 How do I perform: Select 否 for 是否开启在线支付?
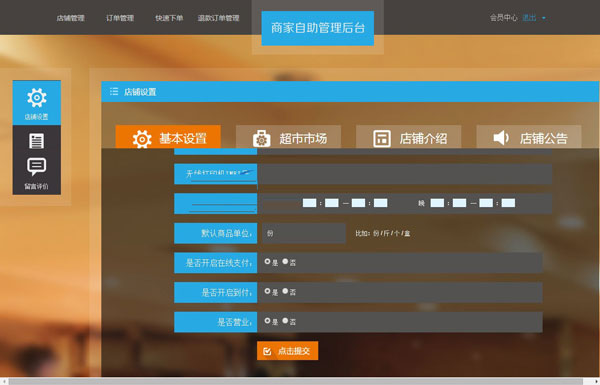[285, 261]
